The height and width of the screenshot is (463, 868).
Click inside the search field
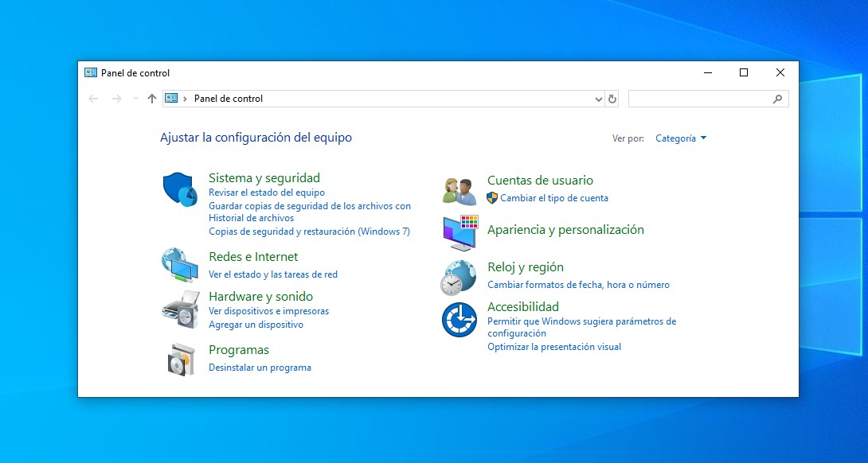coord(705,98)
